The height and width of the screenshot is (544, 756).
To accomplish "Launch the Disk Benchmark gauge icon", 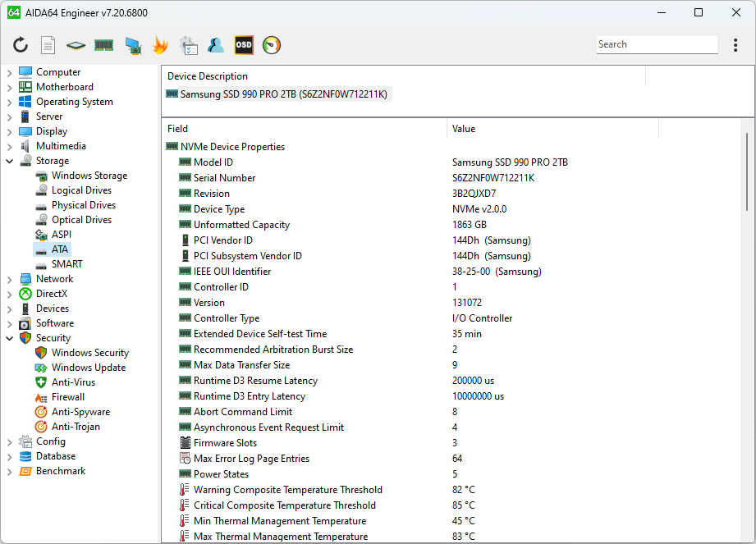I will [271, 44].
